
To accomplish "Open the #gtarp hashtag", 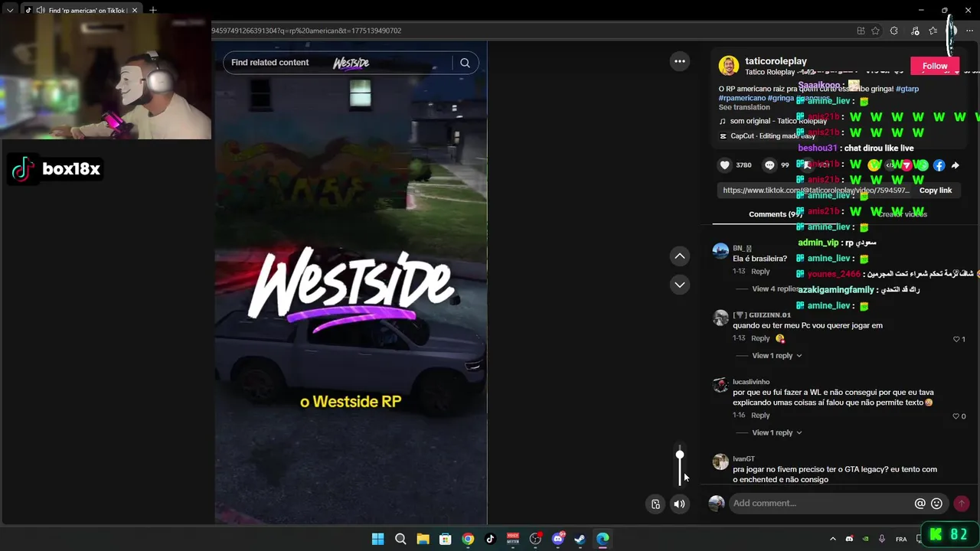I will tap(907, 89).
